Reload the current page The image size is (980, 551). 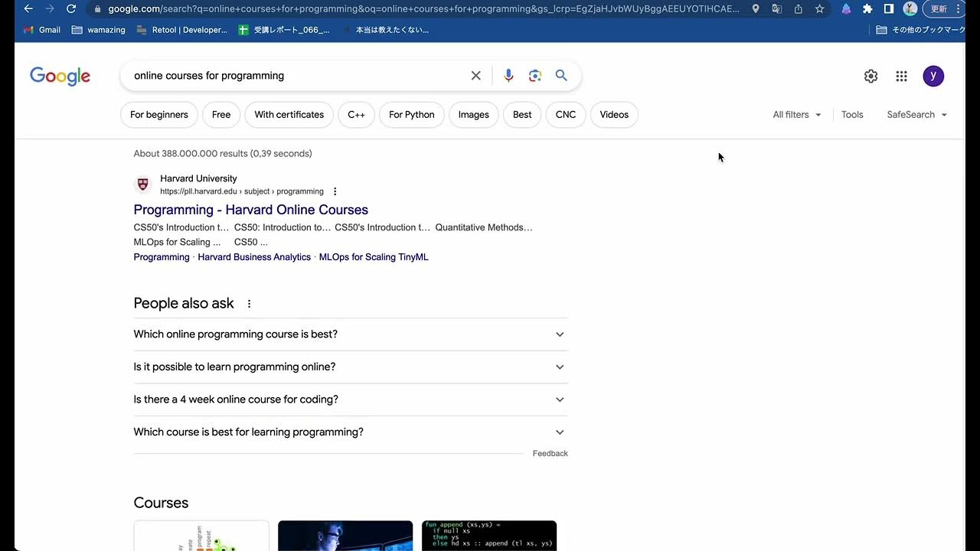tap(71, 8)
